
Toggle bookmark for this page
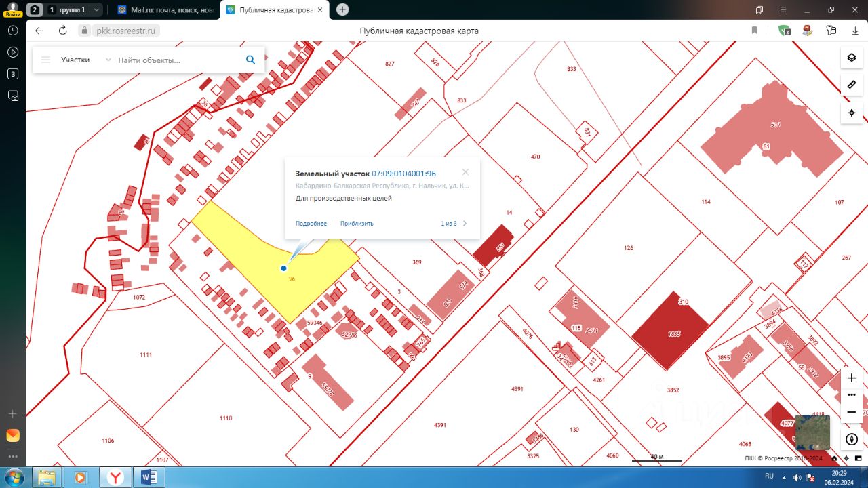[754, 30]
